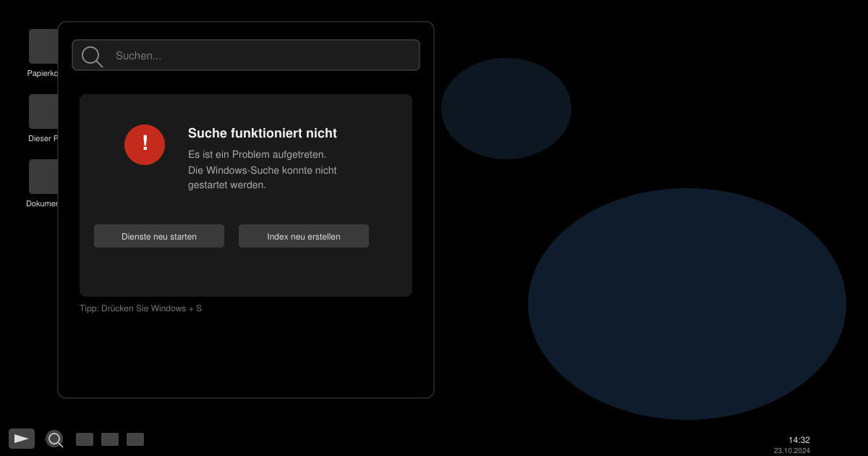
Task: Click Dienste neu starten button
Action: (159, 236)
